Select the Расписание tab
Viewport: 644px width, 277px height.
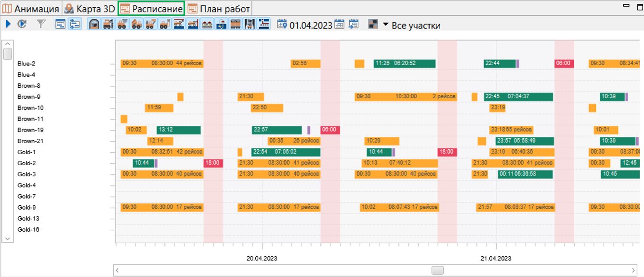pyautogui.click(x=152, y=9)
